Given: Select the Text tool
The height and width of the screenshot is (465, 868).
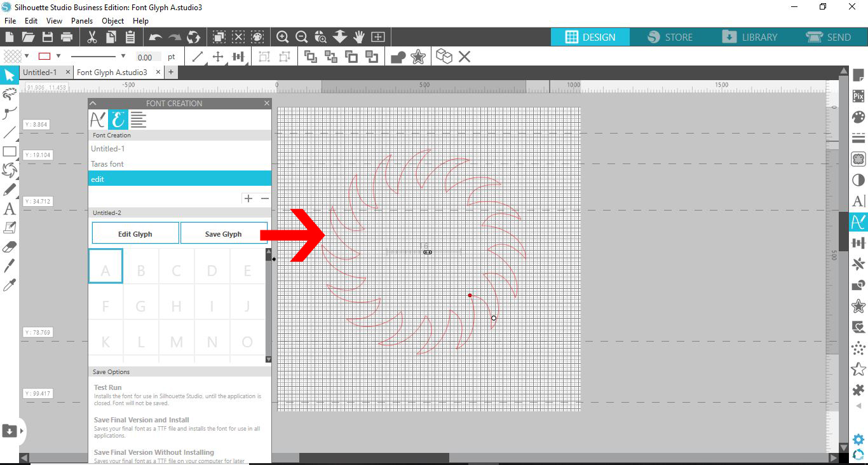Looking at the screenshot, I should click(x=10, y=209).
